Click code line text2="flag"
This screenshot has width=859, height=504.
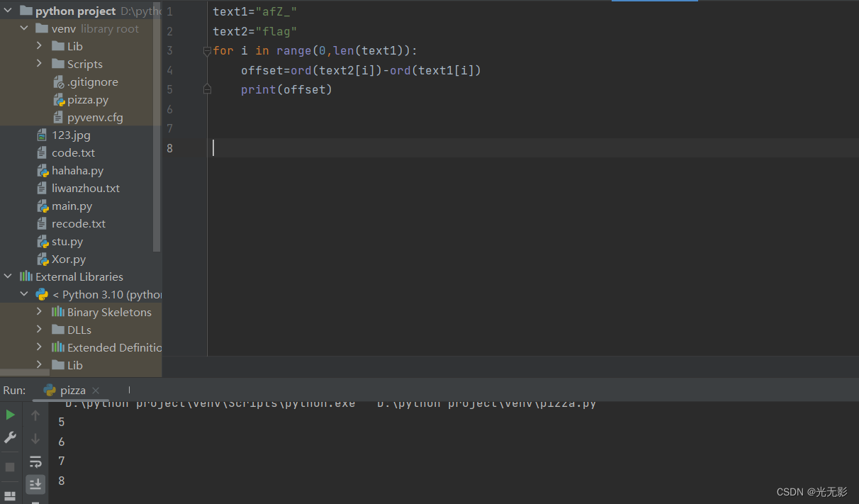tap(255, 31)
